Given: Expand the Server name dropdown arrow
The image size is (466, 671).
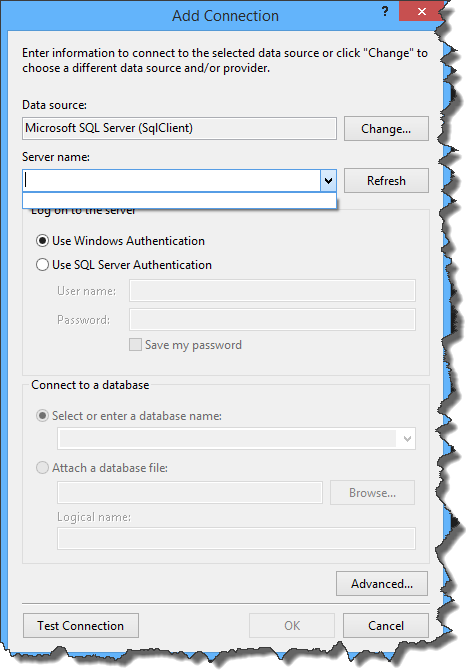Looking at the screenshot, I should [328, 181].
